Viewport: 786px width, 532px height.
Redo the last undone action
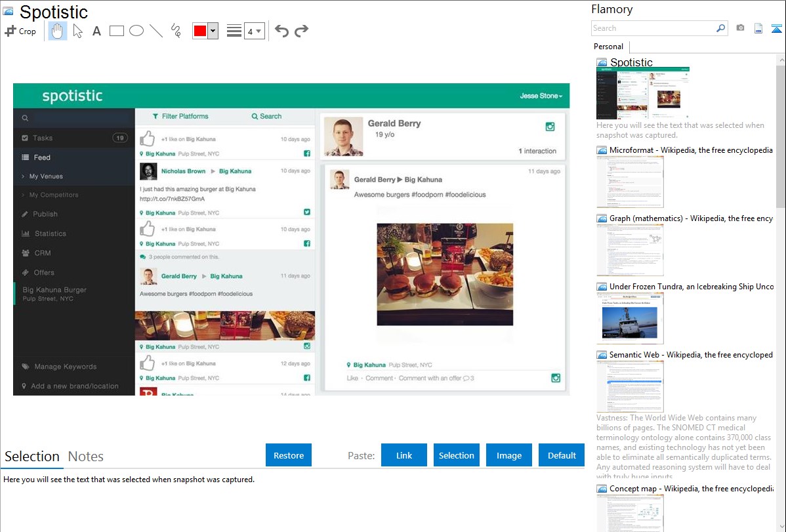click(x=301, y=31)
